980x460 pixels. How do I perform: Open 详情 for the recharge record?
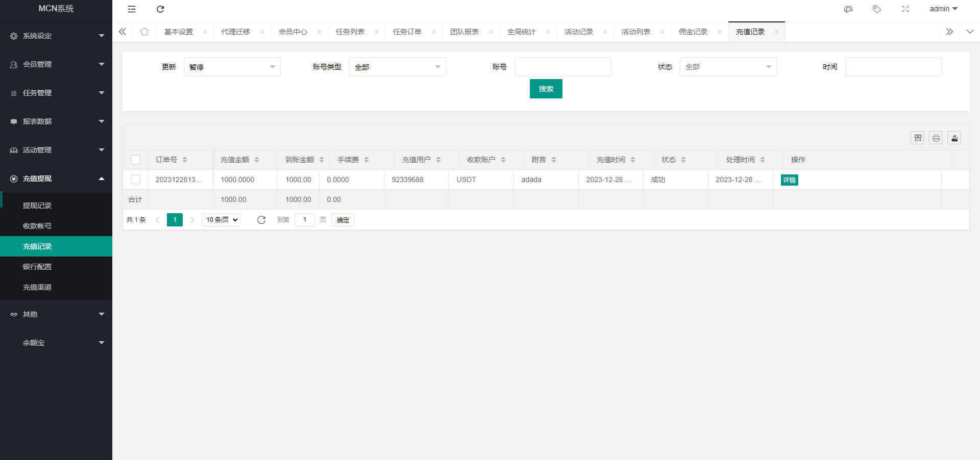(789, 180)
